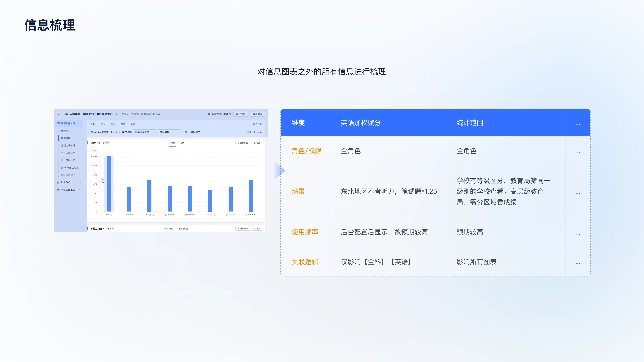The width and height of the screenshot is (644, 362).
Task: Click the book icon of 成绩总体分析
Action: click(58, 123)
